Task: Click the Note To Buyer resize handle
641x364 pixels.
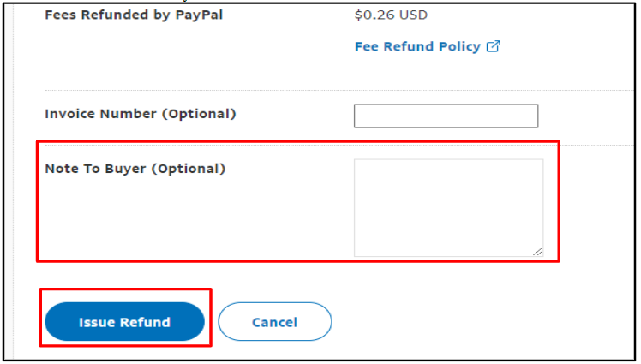Action: click(x=537, y=251)
